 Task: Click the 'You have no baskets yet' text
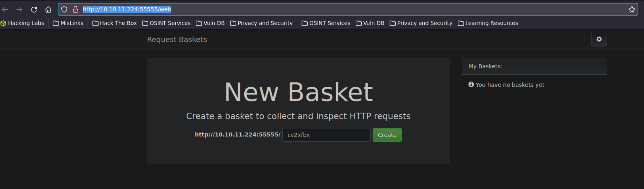point(510,85)
